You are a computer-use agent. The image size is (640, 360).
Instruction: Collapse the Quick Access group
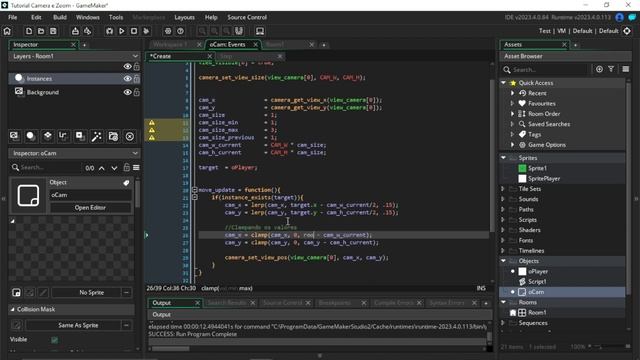click(x=503, y=83)
